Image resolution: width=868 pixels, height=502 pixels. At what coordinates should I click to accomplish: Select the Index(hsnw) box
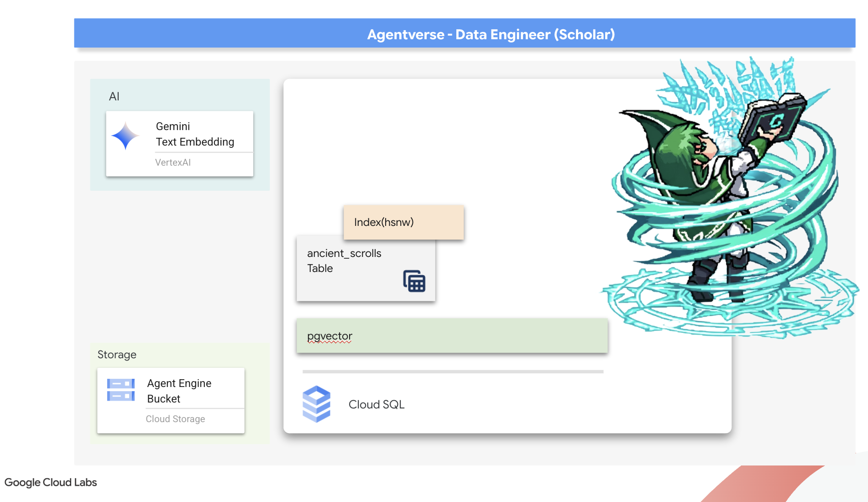(x=403, y=222)
